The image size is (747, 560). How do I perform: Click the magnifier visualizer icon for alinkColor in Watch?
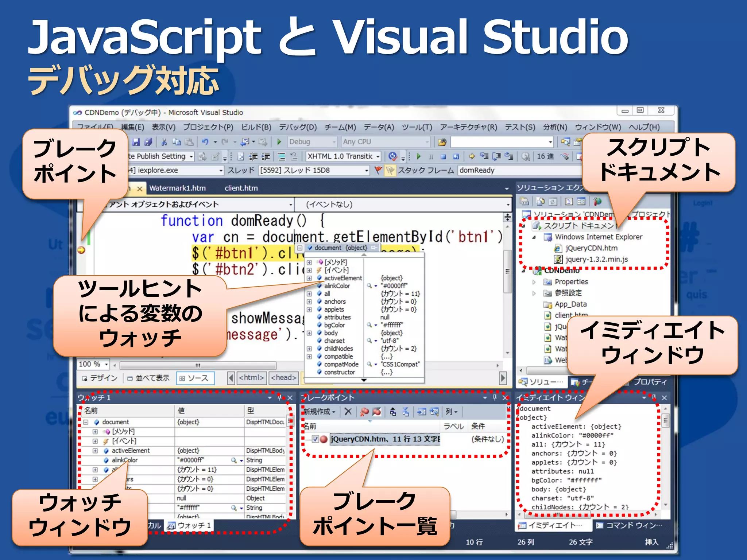[234, 460]
